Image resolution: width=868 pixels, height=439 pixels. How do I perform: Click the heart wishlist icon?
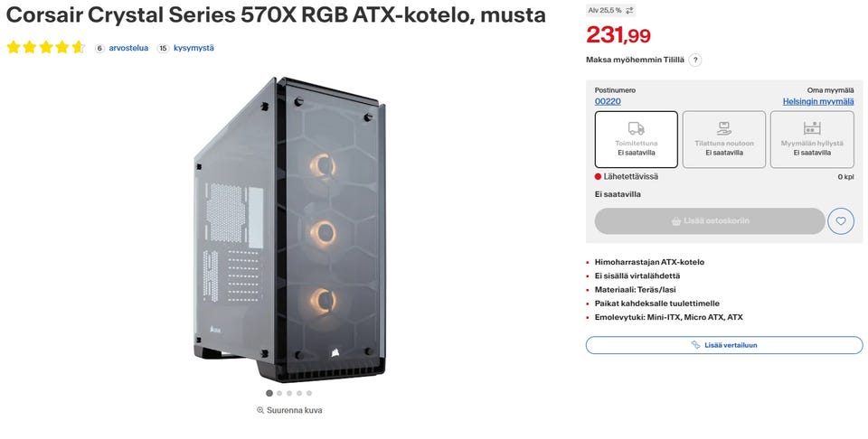point(840,221)
